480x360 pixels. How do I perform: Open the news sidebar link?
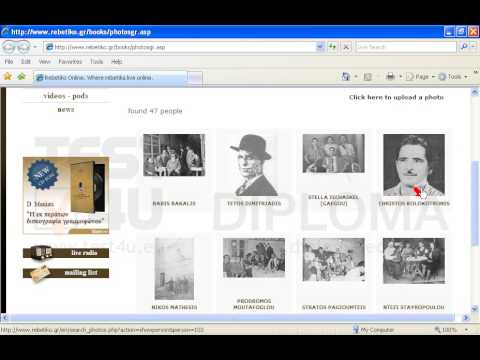pyautogui.click(x=66, y=110)
